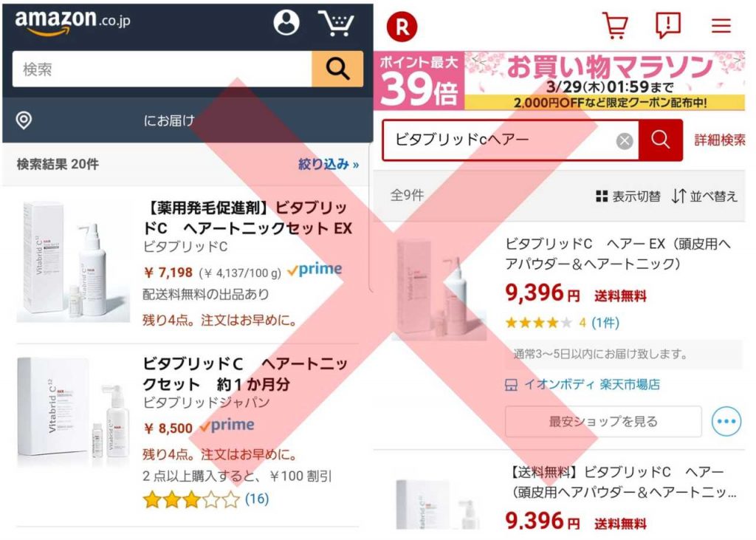Click the Amazon 検索 search input field

point(162,69)
